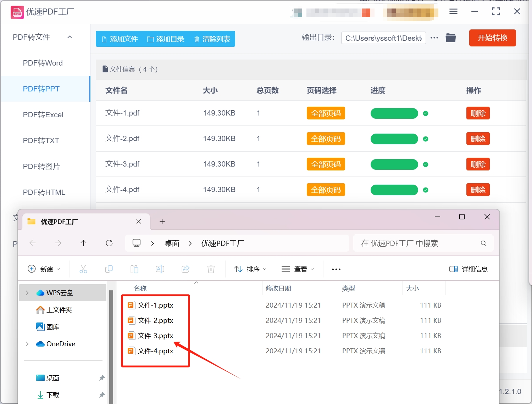Close the 优速PDF工厂 Explorer tab

(x=139, y=221)
